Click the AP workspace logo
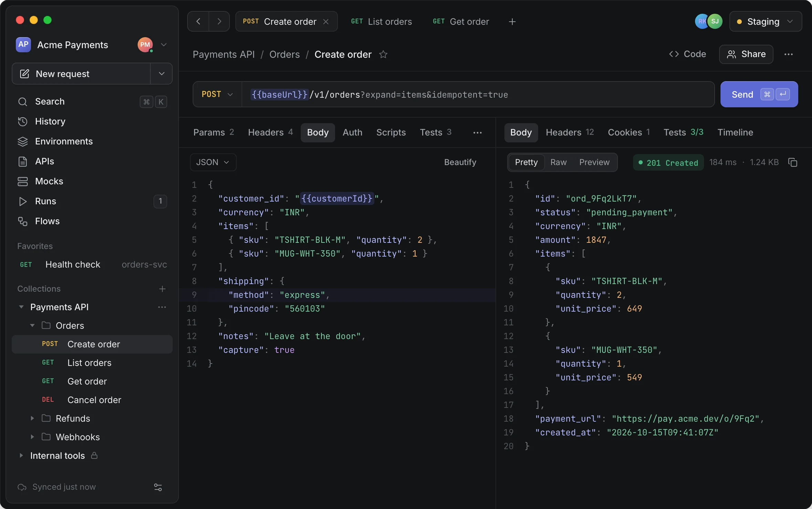 pos(23,45)
